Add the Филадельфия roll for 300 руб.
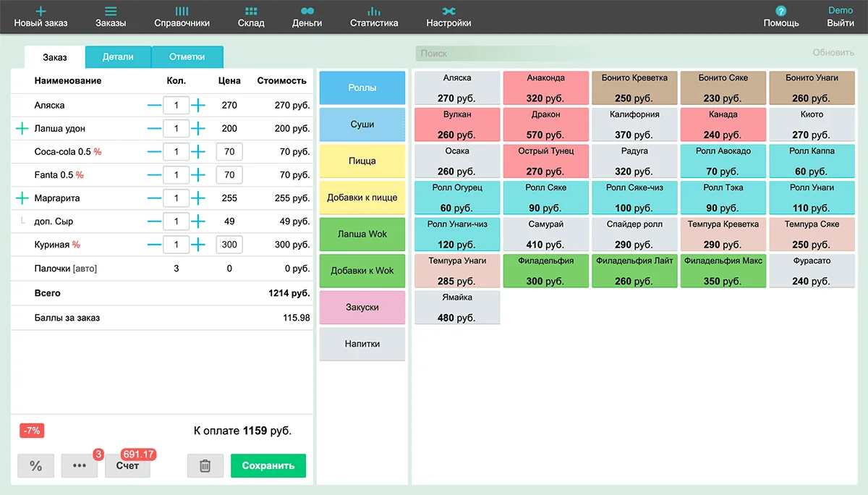This screenshot has width=868, height=495. click(x=546, y=271)
